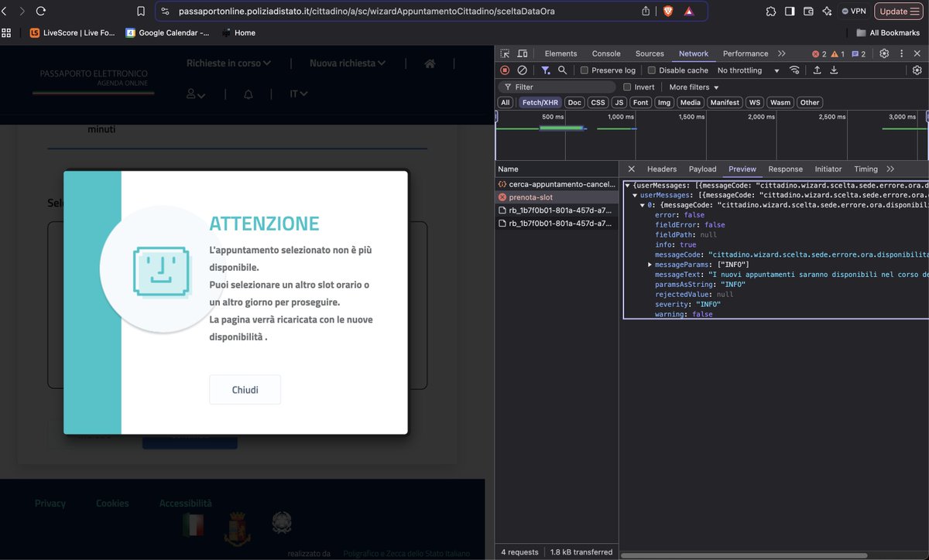Click the issues count badge

pyautogui.click(x=859, y=54)
